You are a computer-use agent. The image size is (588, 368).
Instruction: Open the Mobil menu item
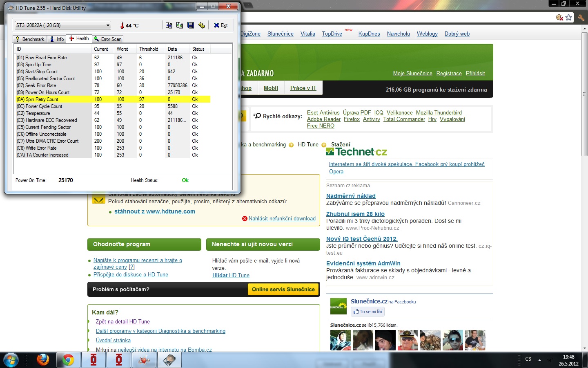(271, 88)
